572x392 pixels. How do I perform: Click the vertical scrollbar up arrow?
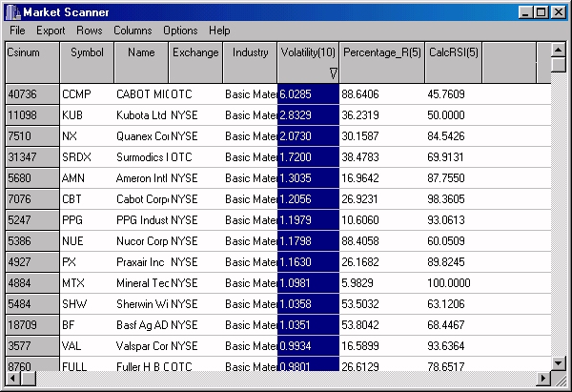coord(558,50)
